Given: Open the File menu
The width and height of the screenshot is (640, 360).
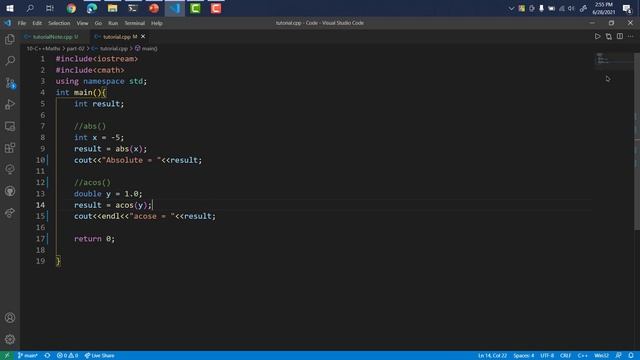Looking at the screenshot, I should tap(22, 23).
